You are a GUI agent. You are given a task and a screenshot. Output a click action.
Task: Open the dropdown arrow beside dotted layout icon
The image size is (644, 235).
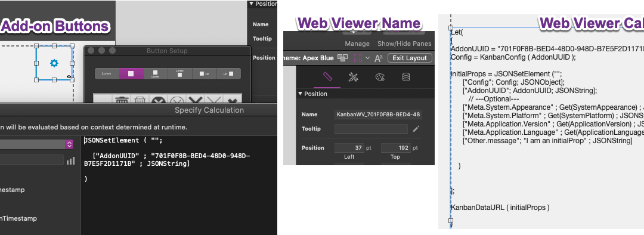pos(367,58)
